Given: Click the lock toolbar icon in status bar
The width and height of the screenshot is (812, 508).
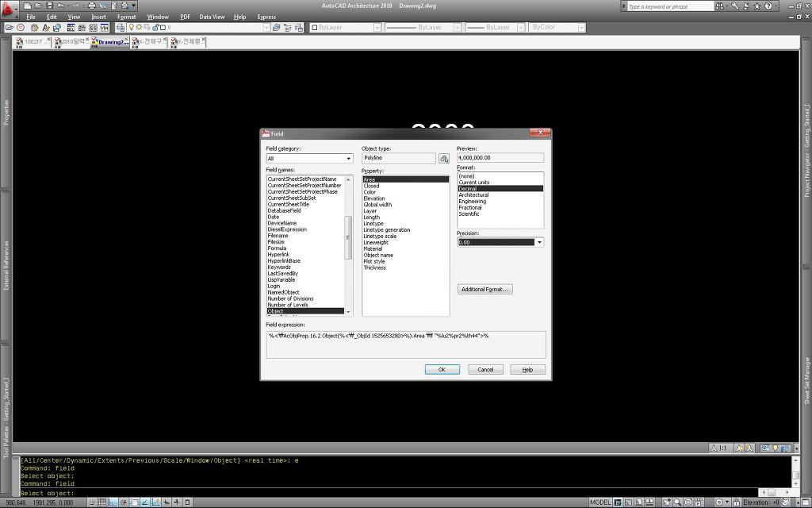Looking at the screenshot, I should click(736, 502).
